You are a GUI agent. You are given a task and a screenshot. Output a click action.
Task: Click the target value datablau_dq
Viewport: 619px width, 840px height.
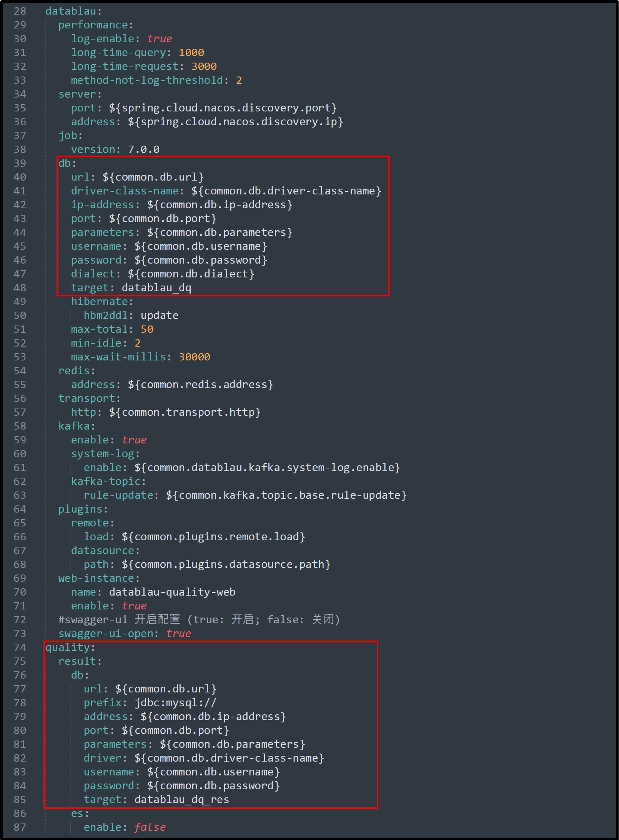pos(156,288)
